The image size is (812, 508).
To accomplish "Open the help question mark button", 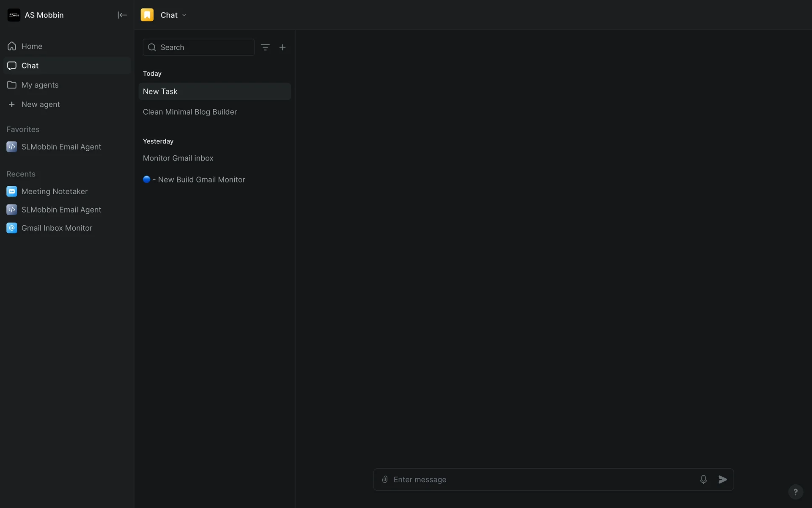I will point(795,491).
